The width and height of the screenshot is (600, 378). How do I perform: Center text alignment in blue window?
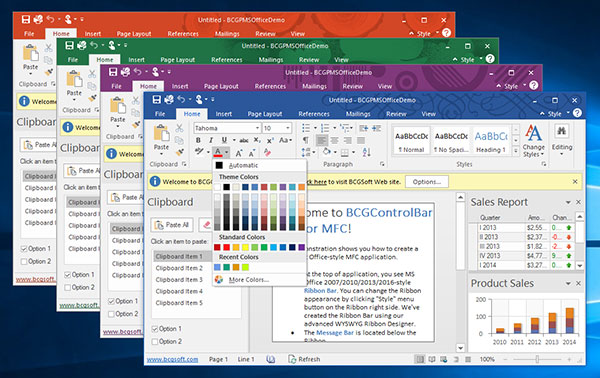pos(334,140)
